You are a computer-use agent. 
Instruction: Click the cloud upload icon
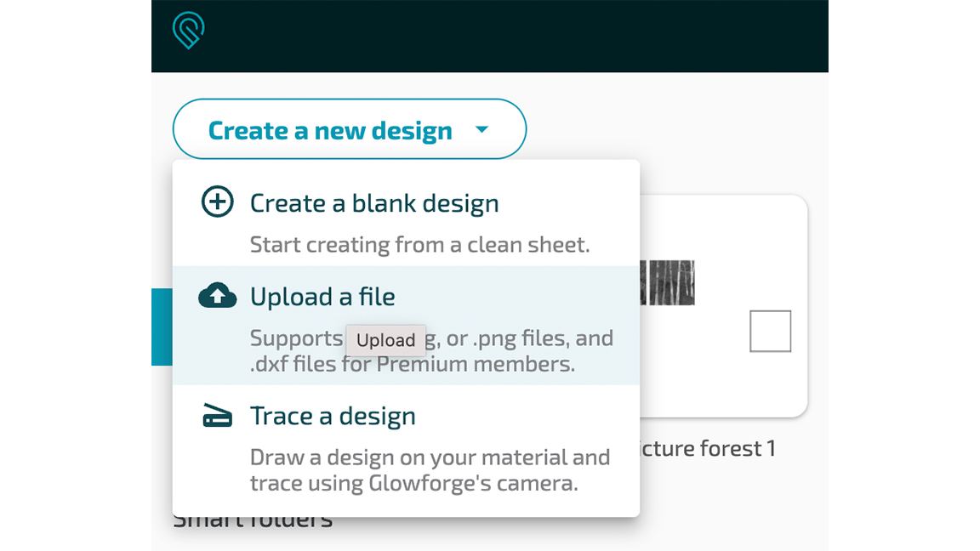pyautogui.click(x=218, y=296)
